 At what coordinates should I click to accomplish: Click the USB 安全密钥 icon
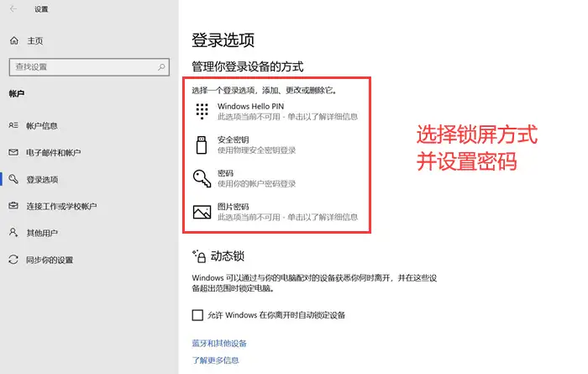(202, 145)
